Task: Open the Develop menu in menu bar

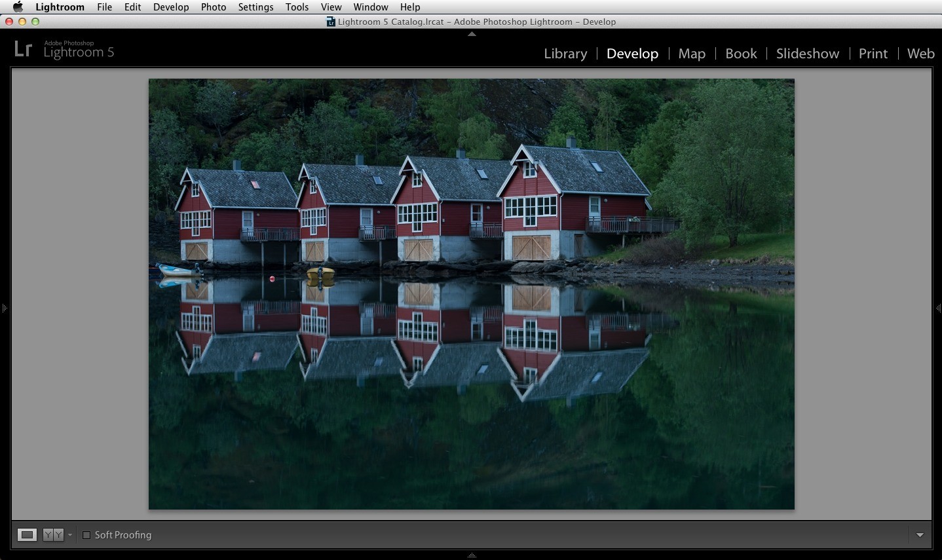Action: 171,7
